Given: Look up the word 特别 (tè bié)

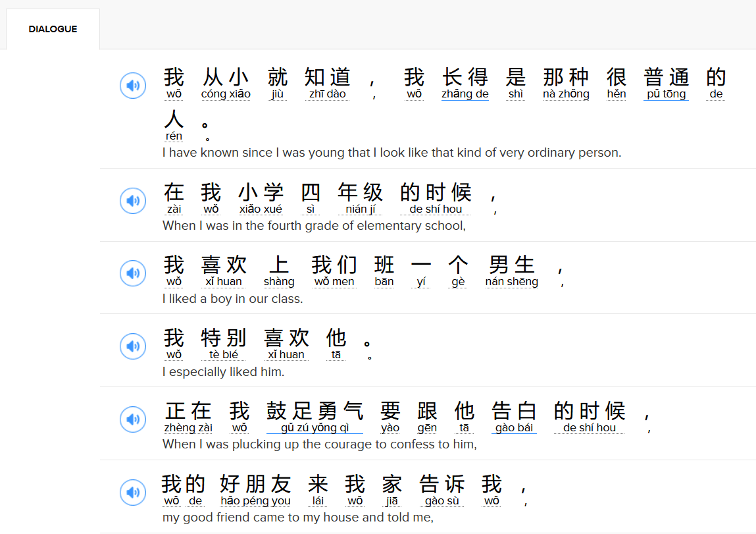Looking at the screenshot, I should tap(224, 339).
